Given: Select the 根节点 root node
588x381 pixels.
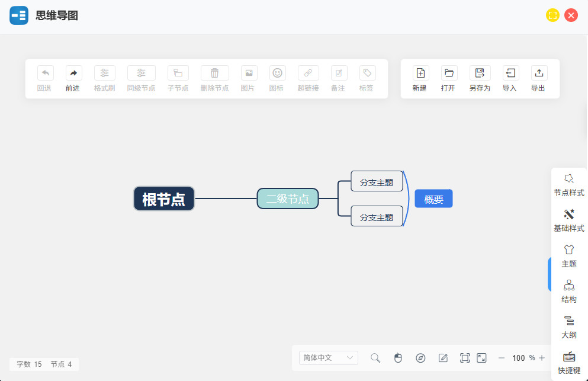Looking at the screenshot, I should point(164,199).
